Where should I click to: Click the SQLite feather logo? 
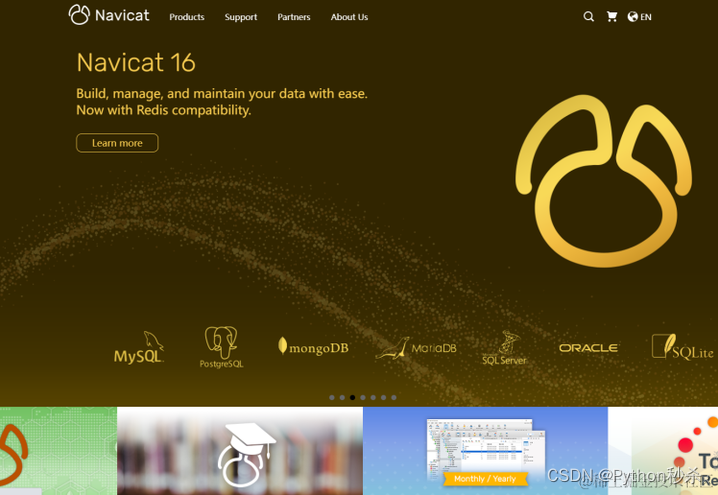(682, 347)
